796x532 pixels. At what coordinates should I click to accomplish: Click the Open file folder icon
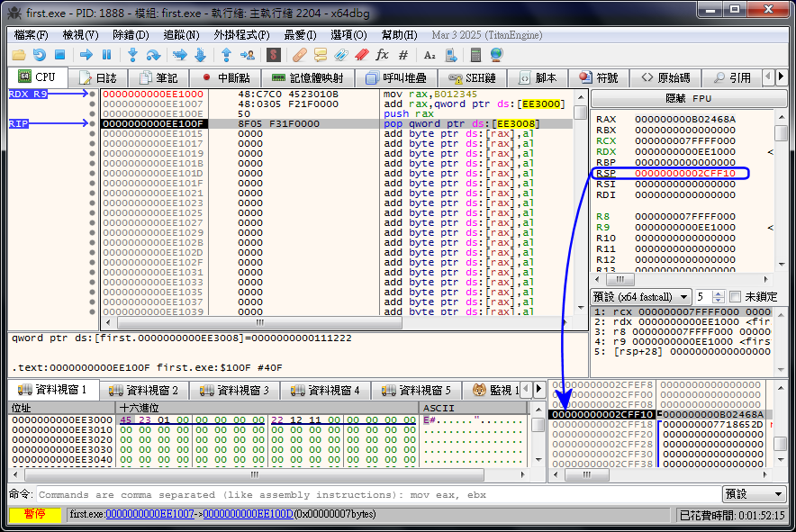pos(17,55)
